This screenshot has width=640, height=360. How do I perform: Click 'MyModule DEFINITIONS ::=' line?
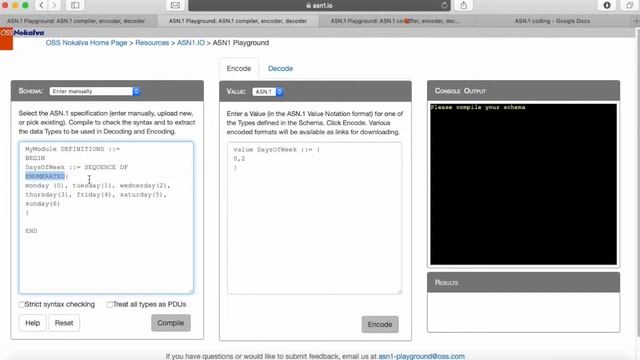click(x=73, y=149)
